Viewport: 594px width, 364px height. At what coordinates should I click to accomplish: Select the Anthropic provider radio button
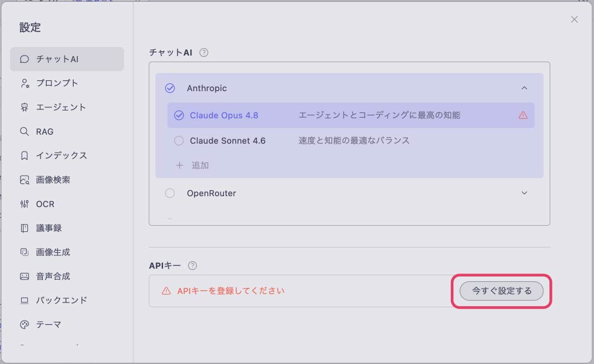170,88
